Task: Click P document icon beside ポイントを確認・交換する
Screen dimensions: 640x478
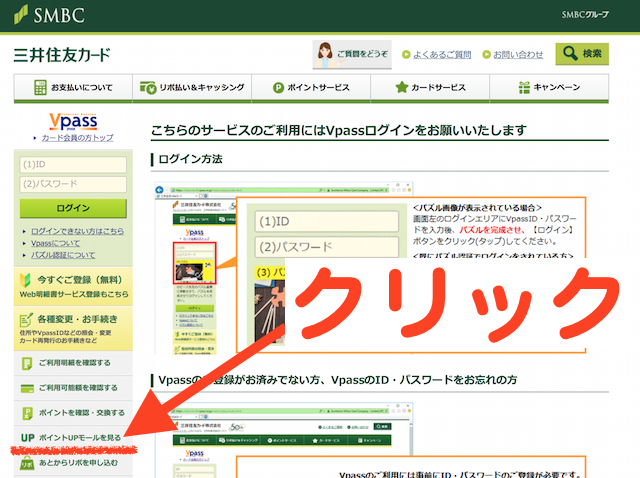Action: pos(27,414)
